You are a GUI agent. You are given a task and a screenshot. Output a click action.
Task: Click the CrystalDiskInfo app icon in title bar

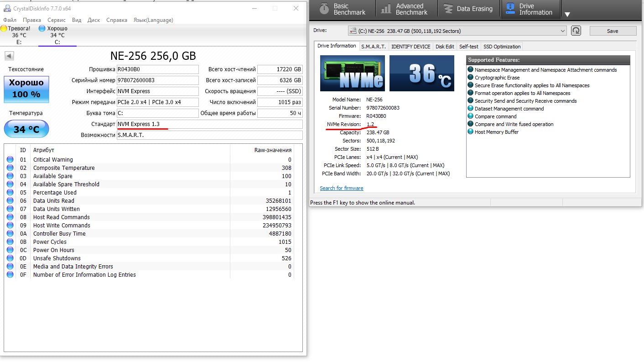tap(6, 8)
